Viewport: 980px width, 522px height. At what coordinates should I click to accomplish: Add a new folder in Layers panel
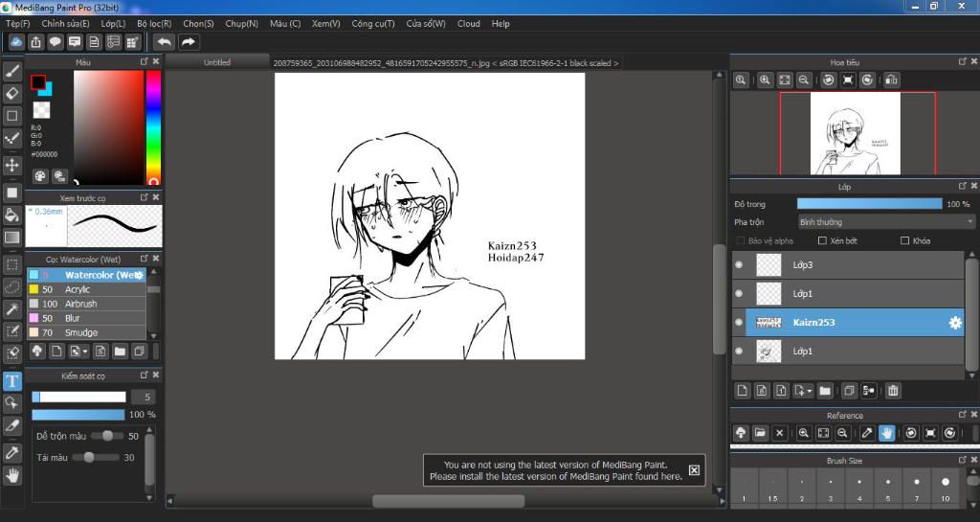[x=825, y=391]
